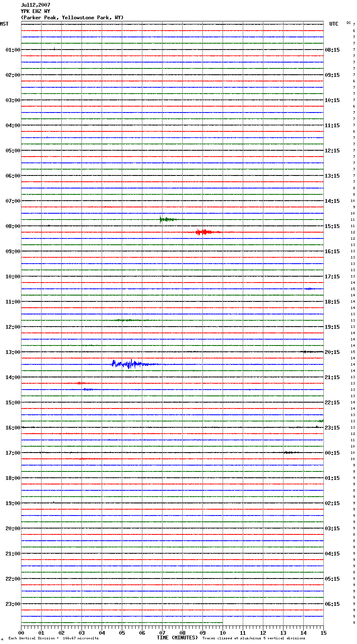Click the 15:15 UTC time label
This screenshot has height=644, width=357.
tap(332, 226)
